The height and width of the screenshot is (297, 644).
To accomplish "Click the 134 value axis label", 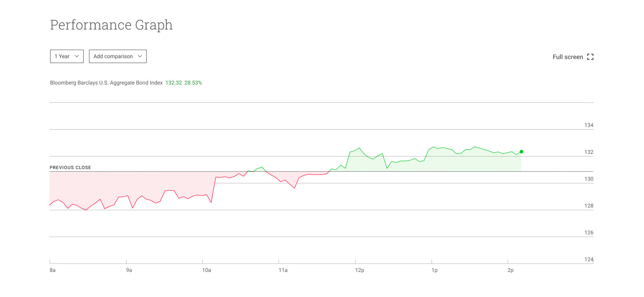I will 589,125.
